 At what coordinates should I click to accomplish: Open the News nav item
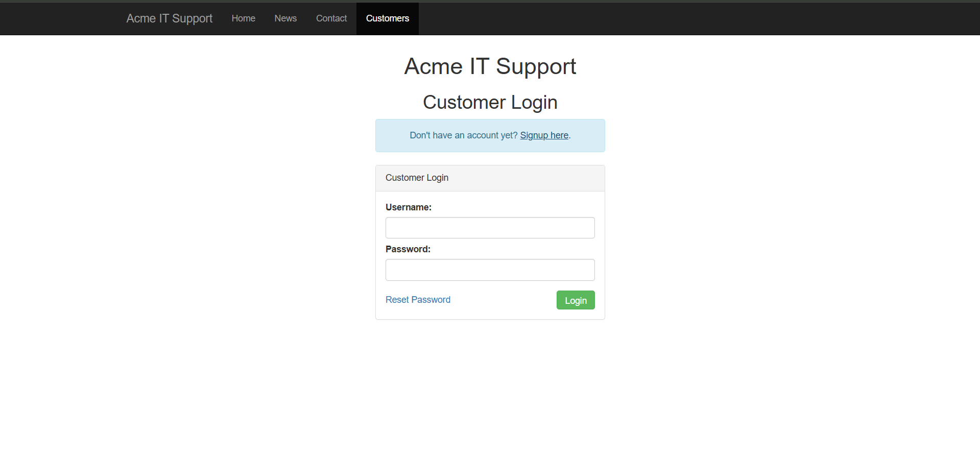pyautogui.click(x=285, y=18)
